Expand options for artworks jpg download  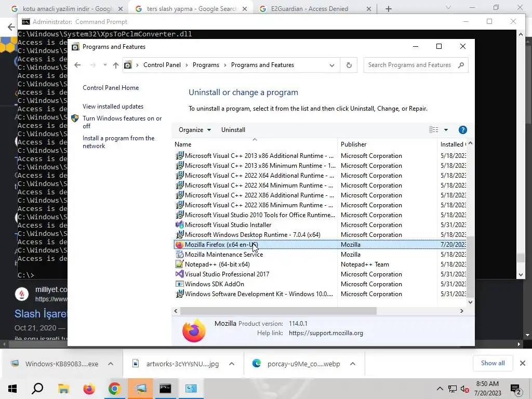[232, 364]
